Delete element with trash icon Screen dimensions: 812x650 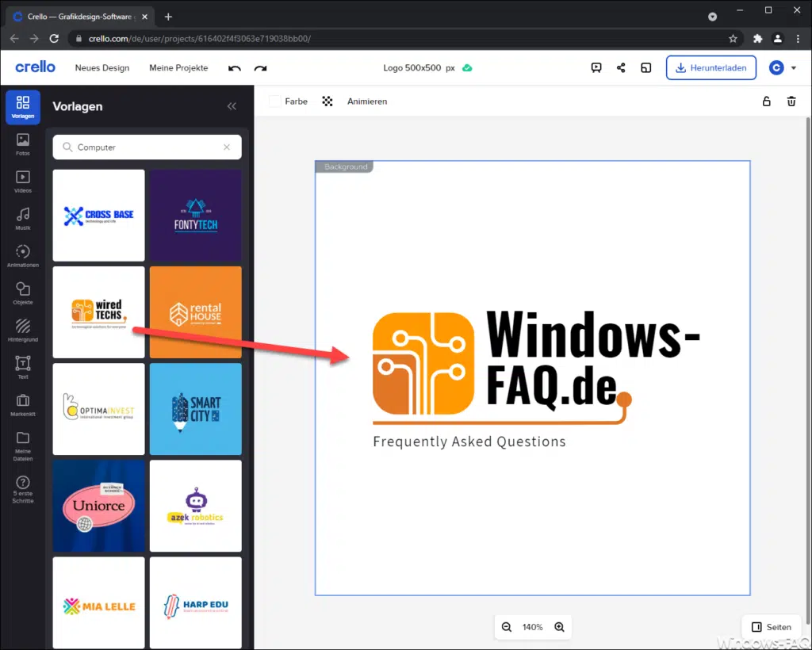pyautogui.click(x=791, y=101)
